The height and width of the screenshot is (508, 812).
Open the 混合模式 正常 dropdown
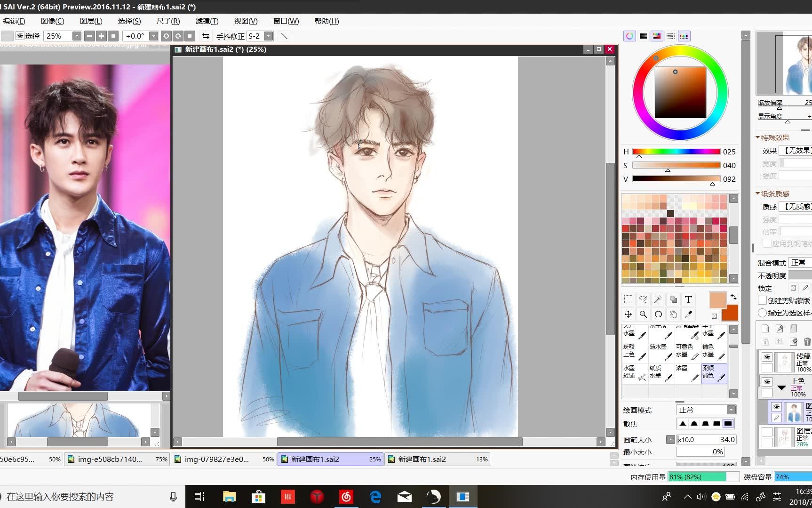pos(800,263)
